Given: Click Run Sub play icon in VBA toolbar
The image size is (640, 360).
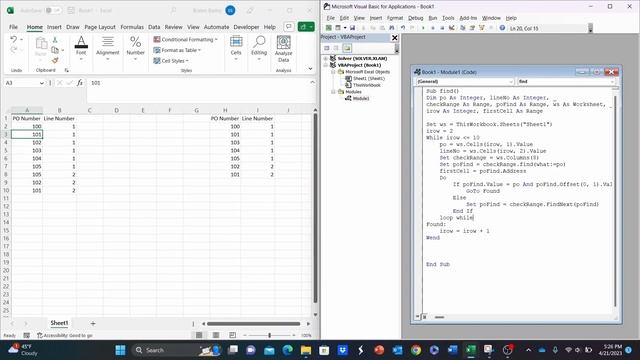Looking at the screenshot, I should (x=423, y=28).
